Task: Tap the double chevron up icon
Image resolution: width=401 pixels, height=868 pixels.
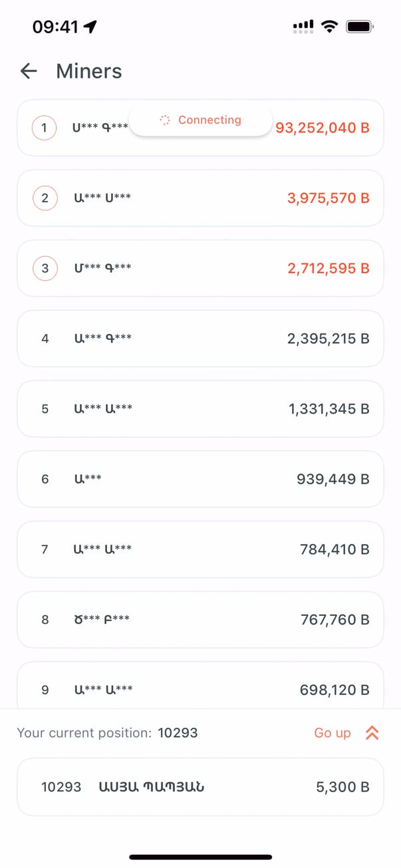Action: 372,733
